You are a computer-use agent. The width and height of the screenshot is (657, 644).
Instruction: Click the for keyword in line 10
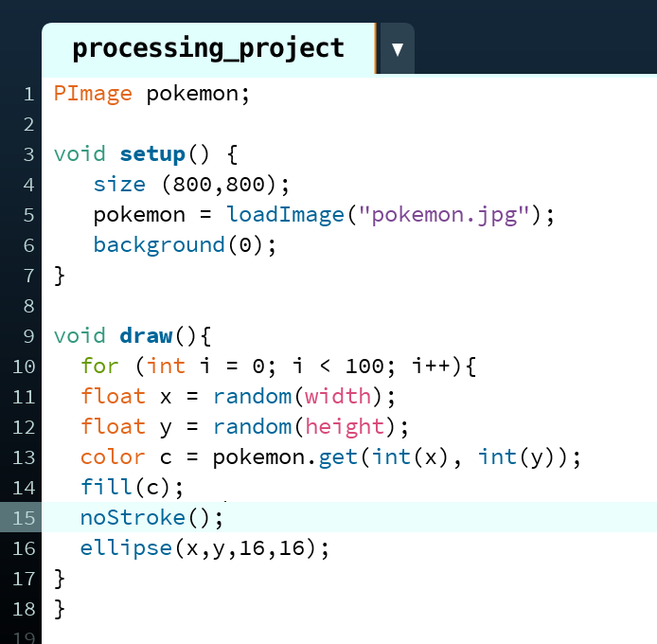click(x=99, y=366)
